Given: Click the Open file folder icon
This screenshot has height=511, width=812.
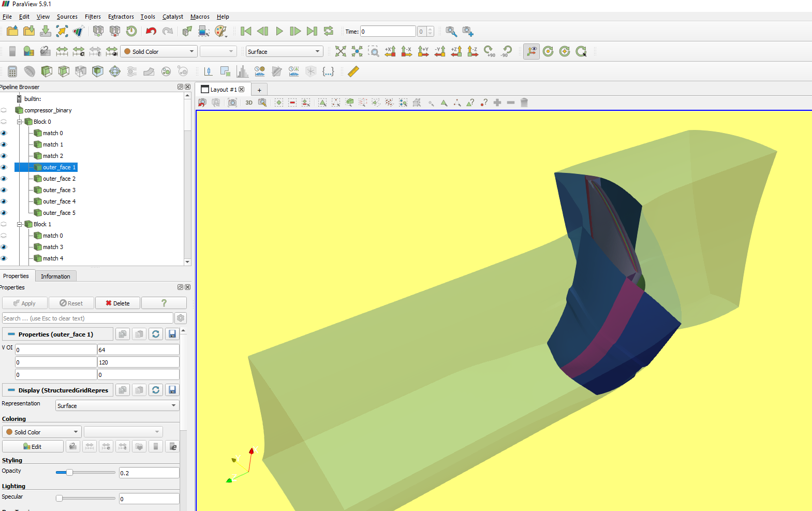Looking at the screenshot, I should 12,31.
